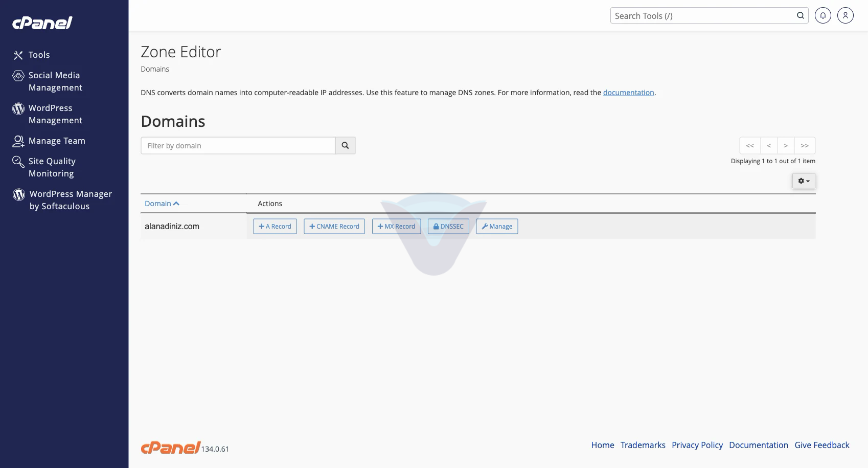Click the Filter by domain field
The image size is (868, 468).
pyautogui.click(x=238, y=146)
